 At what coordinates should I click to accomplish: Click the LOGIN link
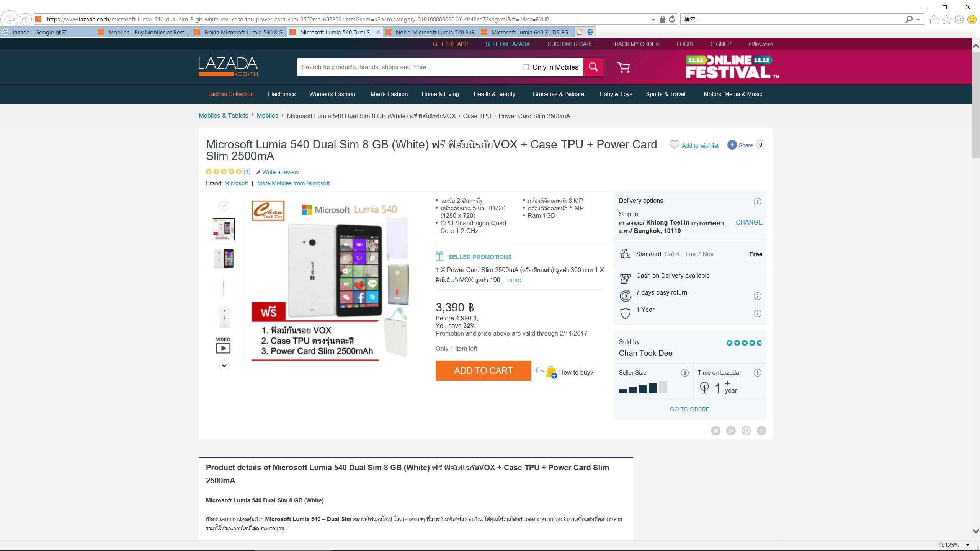[685, 44]
